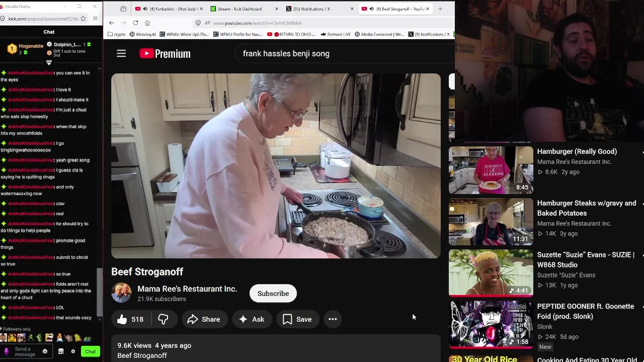This screenshot has height=362, width=644.
Task: Close the Stream - Kick Dashboard tab
Action: (276, 9)
